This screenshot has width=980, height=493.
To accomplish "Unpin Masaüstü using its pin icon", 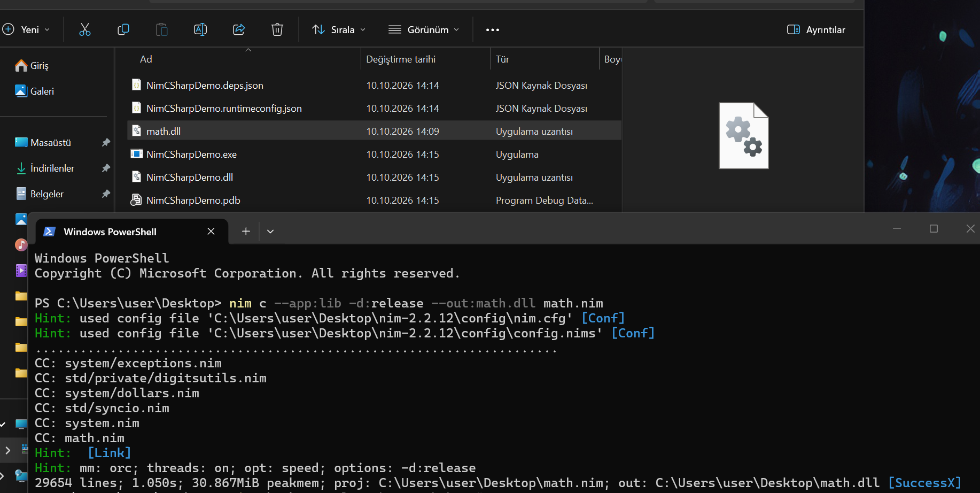I will tap(106, 143).
